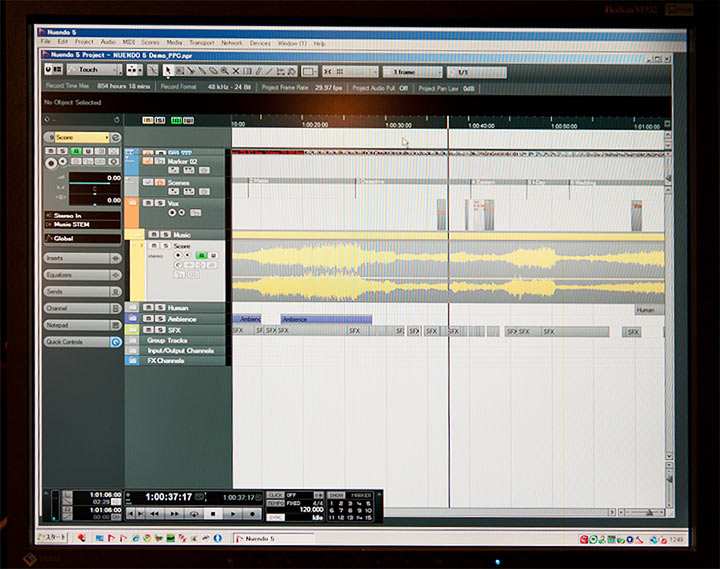Click the Ambience track folder icon
Image resolution: width=720 pixels, height=569 pixels.
[132, 318]
